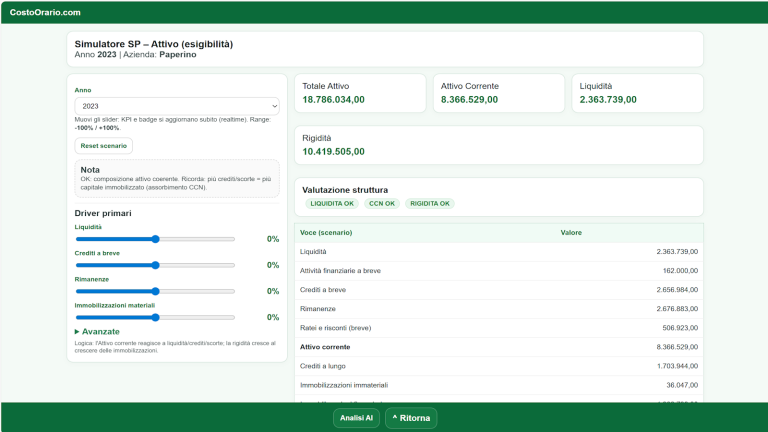768x432 pixels.
Task: Select the Totale Attivo KPI card
Action: click(359, 93)
